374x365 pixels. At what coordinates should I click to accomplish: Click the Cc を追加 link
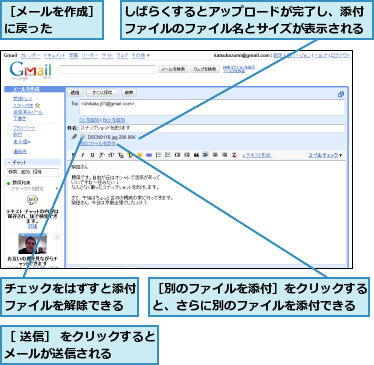(x=89, y=120)
